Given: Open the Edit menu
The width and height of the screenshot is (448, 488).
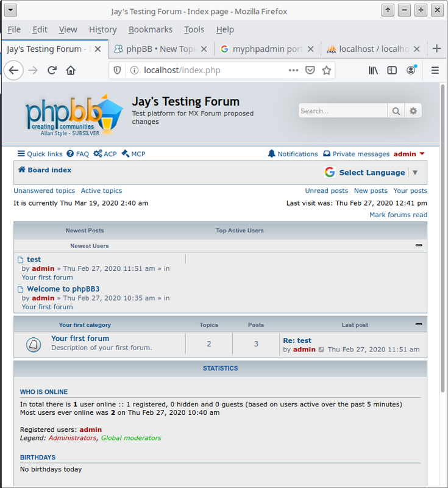Looking at the screenshot, I should click(x=40, y=29).
